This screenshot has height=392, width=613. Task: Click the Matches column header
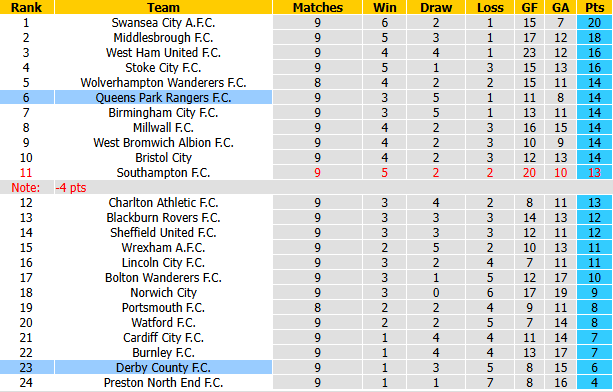(317, 7)
